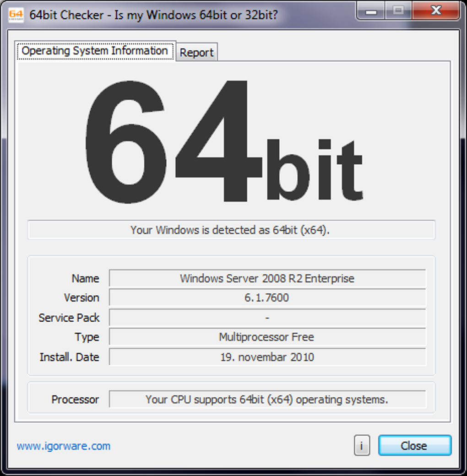Viewport: 467px width, 476px height.
Task: Click the 'Name' label
Action: [85, 278]
